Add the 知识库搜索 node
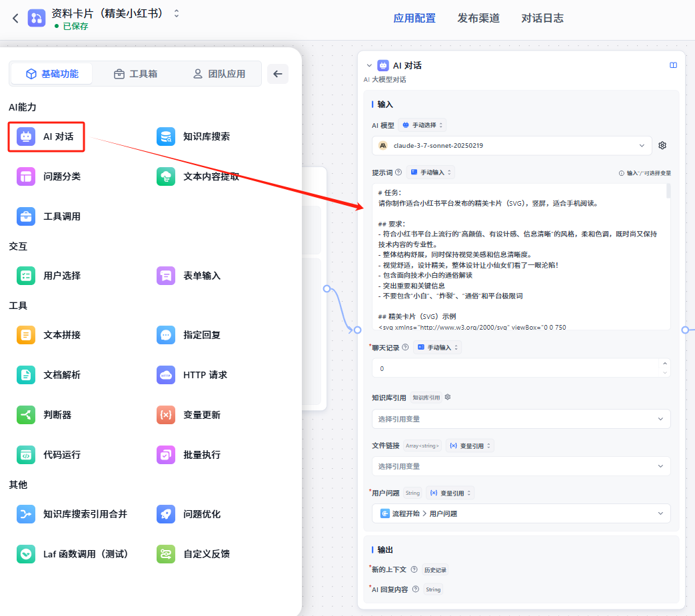Image resolution: width=695 pixels, height=616 pixels. (194, 137)
